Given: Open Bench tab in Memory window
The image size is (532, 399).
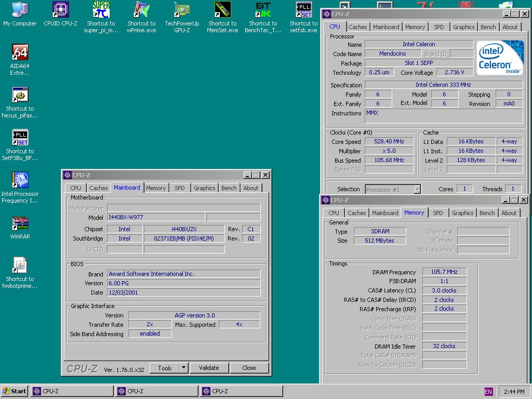Looking at the screenshot, I should pos(487,213).
